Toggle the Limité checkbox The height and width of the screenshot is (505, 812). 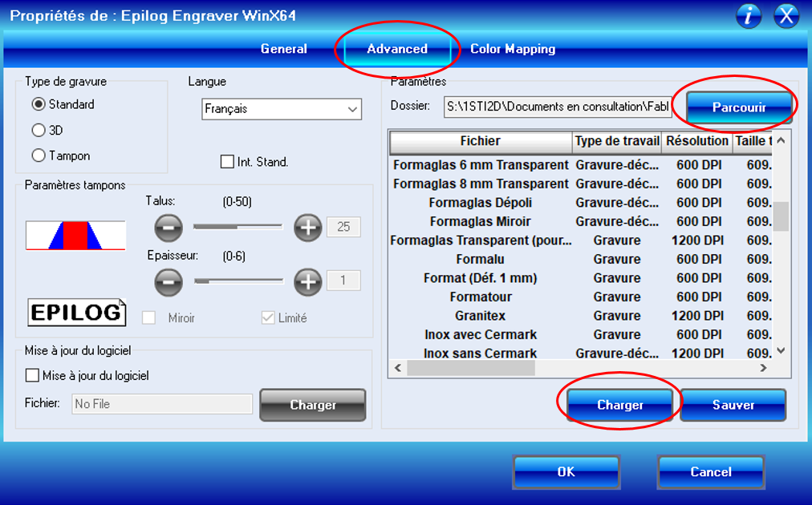coord(268,317)
